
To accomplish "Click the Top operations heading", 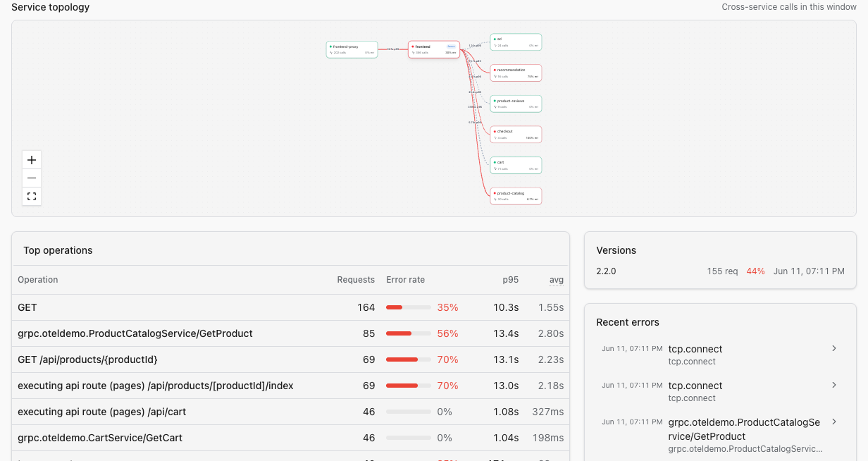I will 58,250.
